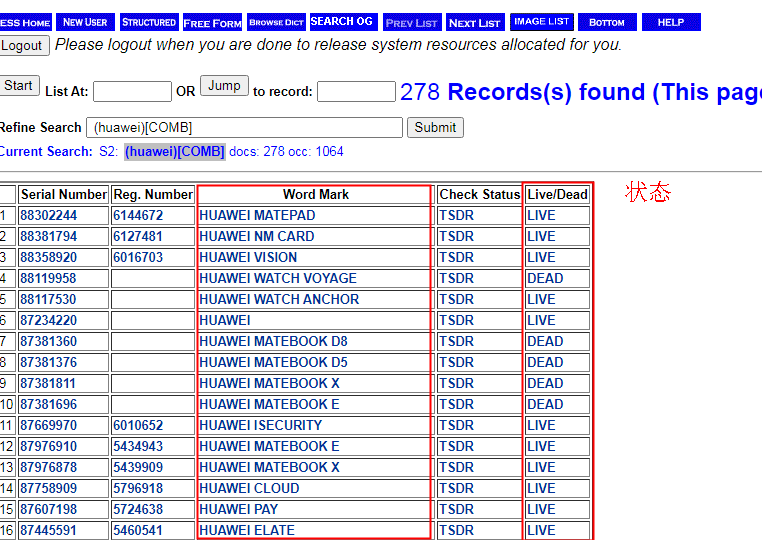Open the Help page
The width and height of the screenshot is (762, 540).
click(671, 22)
